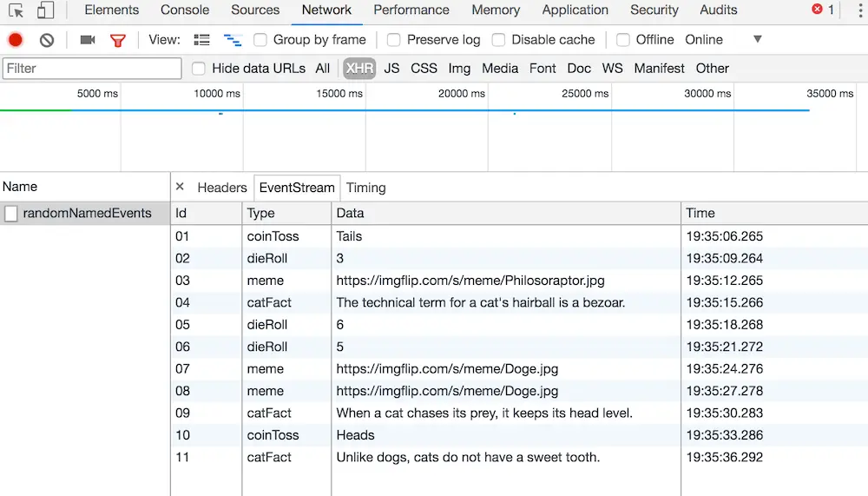
Task: Focus the Filter text input
Action: (92, 69)
